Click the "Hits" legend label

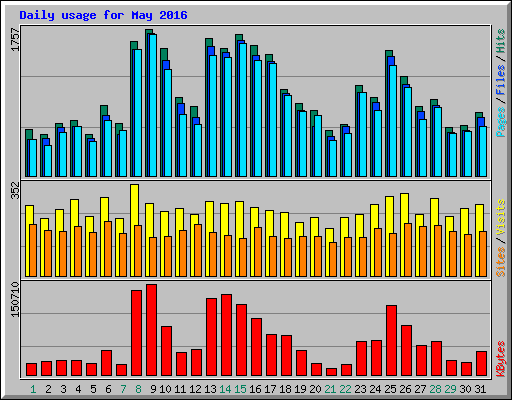coord(501,42)
